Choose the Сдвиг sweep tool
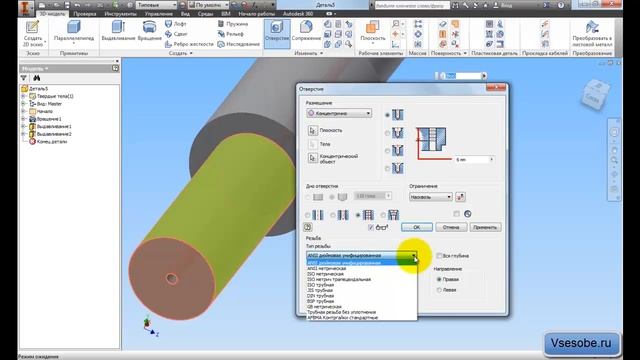Viewport: 640px width, 360px height. [176, 34]
